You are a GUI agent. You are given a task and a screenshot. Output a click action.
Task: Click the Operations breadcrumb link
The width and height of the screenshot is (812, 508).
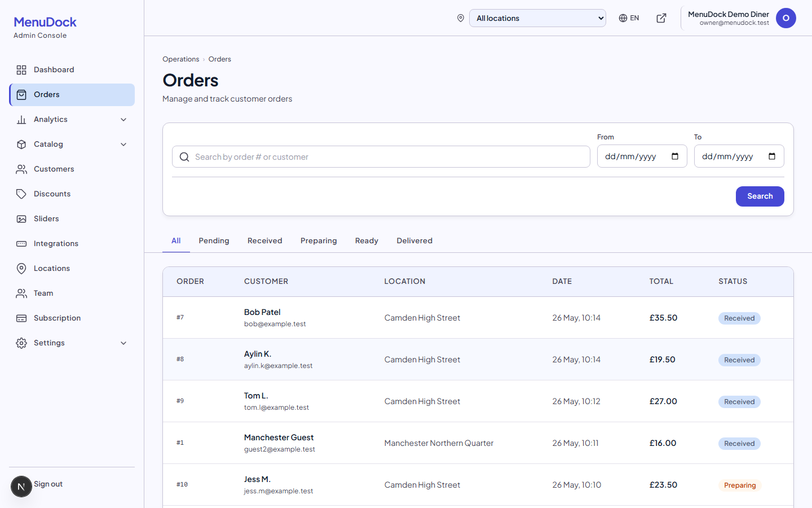click(x=180, y=59)
